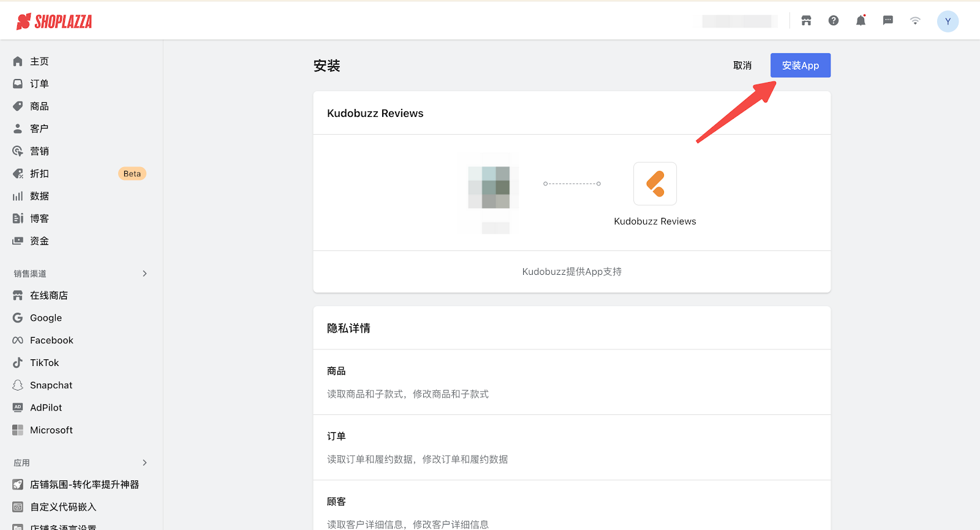980x530 pixels.
Task: Click 取消 to cancel installation
Action: click(742, 65)
